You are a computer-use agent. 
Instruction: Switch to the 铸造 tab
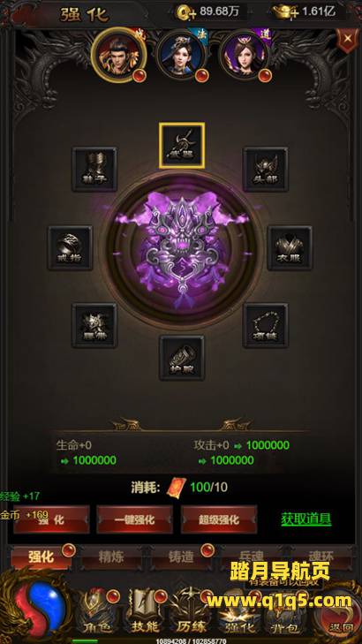tap(181, 557)
